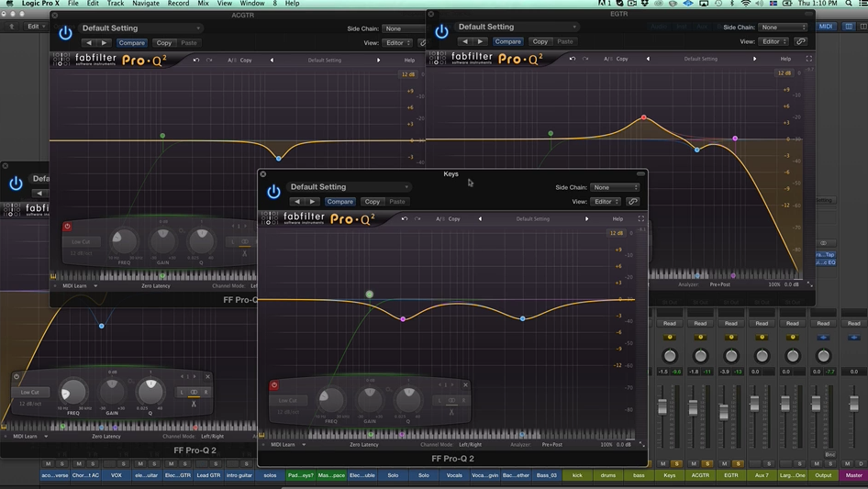Open View Editor dropdown in Keys window
Image resolution: width=868 pixels, height=489 pixels.
606,202
